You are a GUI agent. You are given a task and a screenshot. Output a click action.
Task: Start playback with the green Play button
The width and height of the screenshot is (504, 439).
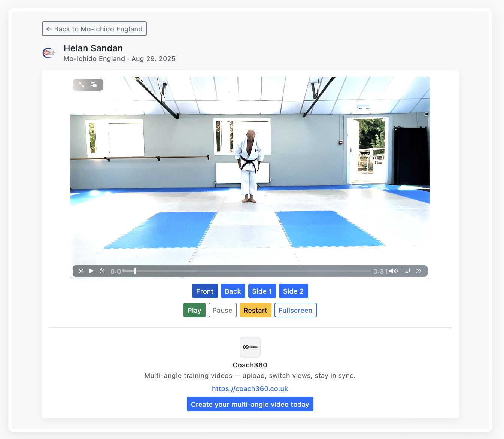click(x=194, y=310)
